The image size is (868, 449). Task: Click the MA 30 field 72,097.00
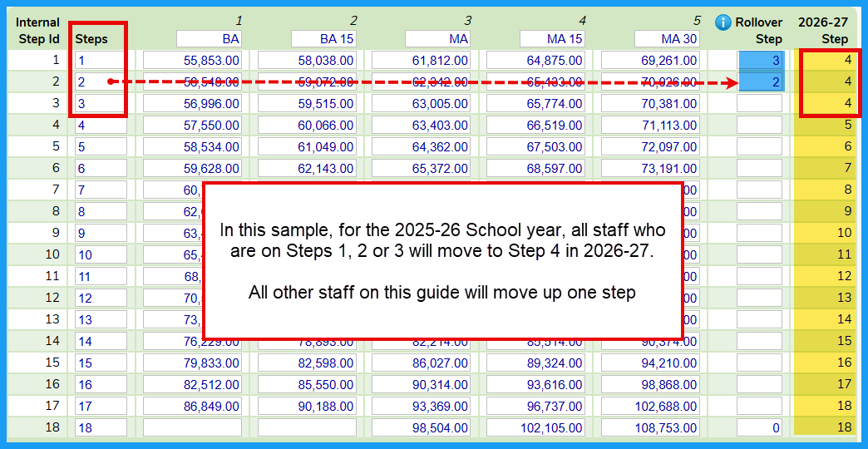point(650,146)
